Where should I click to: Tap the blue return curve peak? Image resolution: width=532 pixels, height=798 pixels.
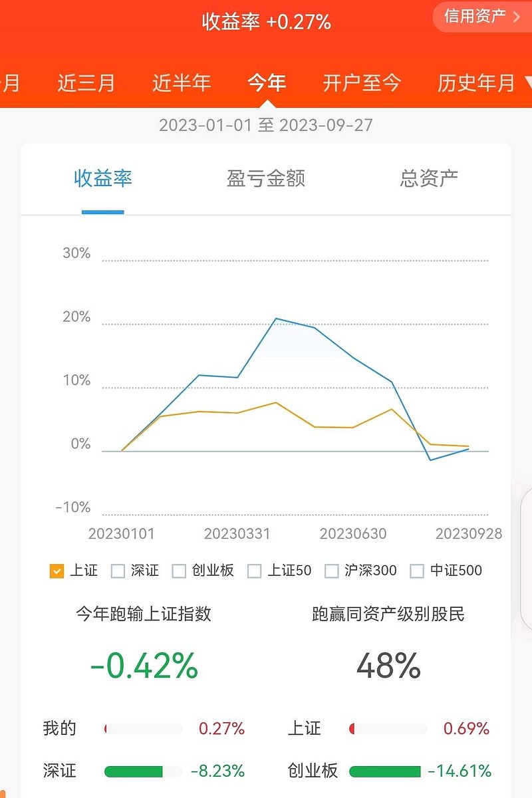(276, 319)
